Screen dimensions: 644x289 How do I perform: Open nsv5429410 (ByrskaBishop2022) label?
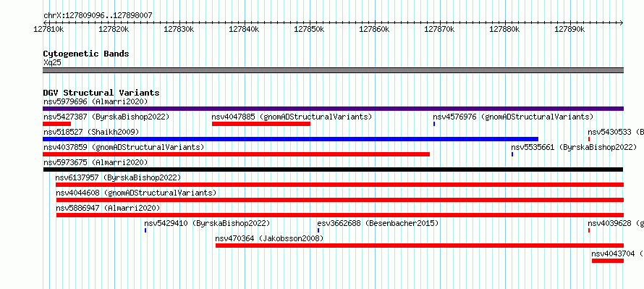[x=207, y=223]
